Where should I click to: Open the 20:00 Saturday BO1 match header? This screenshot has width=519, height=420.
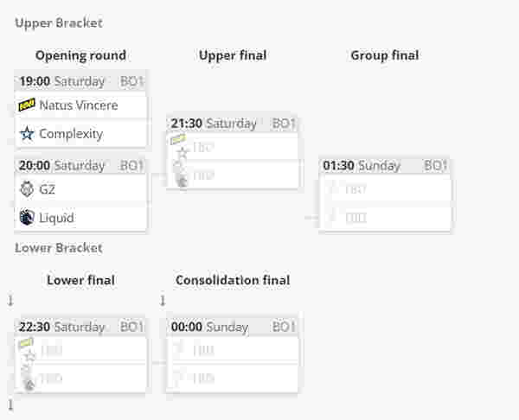[80, 165]
